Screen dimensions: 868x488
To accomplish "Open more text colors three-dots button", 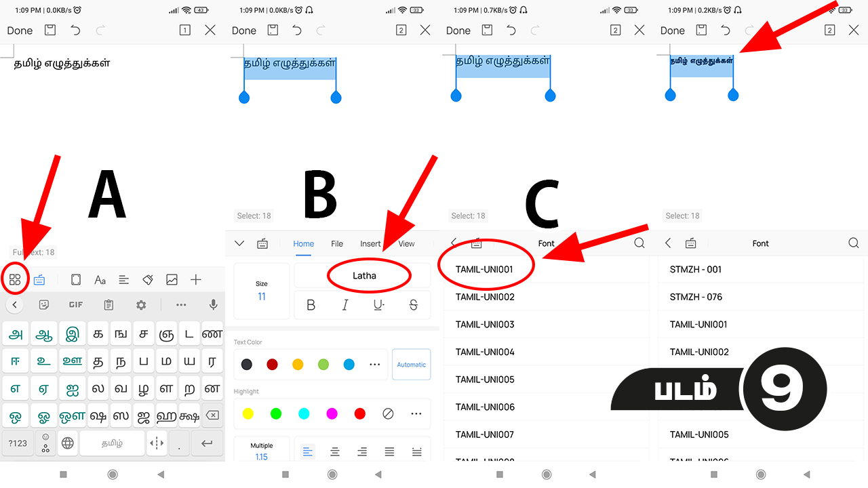I will point(374,365).
